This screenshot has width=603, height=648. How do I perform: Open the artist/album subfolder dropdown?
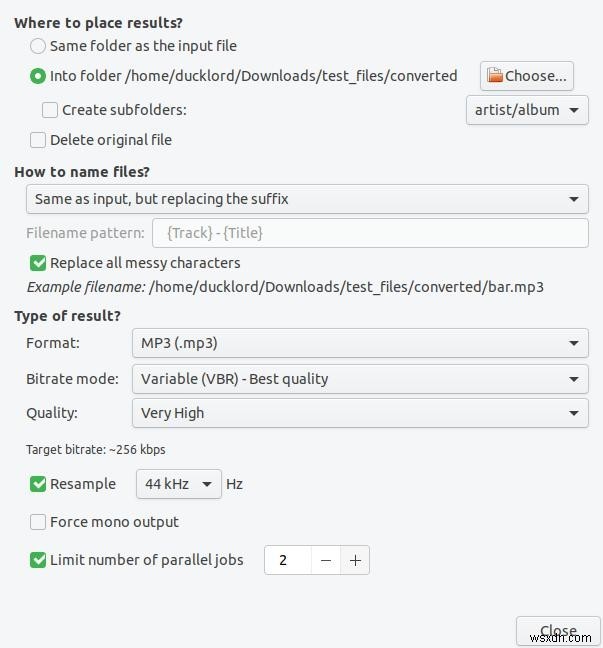click(527, 110)
